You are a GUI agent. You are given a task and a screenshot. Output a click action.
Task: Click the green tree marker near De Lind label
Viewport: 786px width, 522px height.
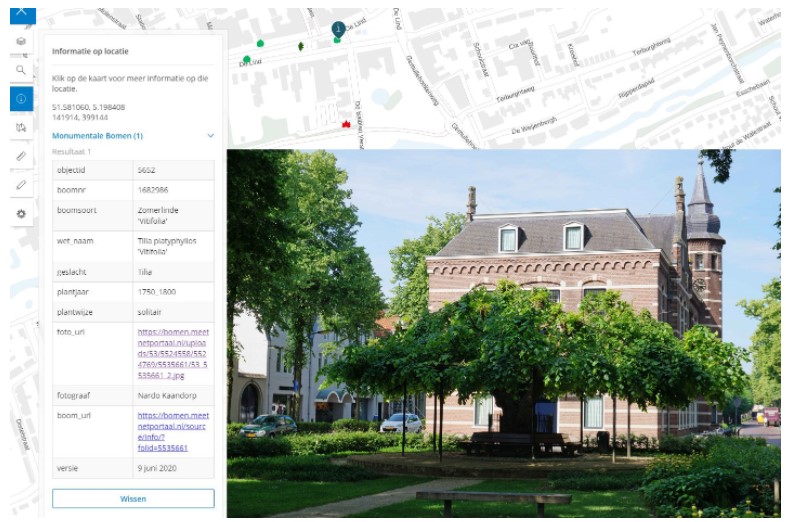tap(247, 60)
